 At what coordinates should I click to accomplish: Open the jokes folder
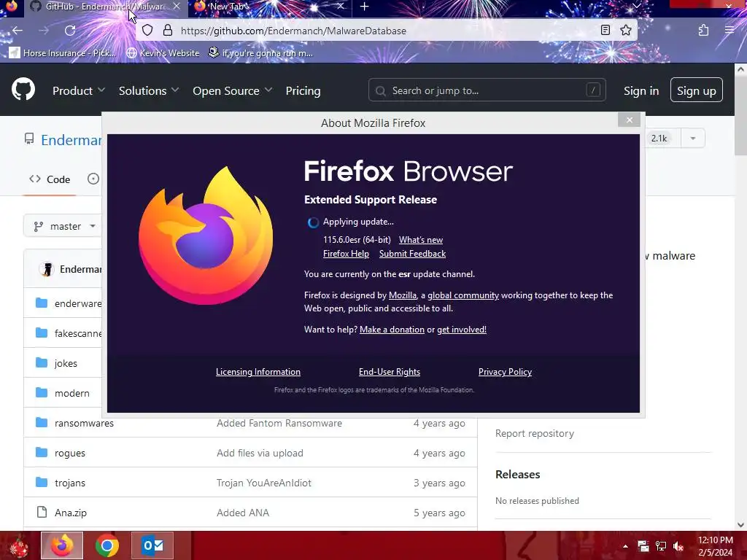pos(66,363)
